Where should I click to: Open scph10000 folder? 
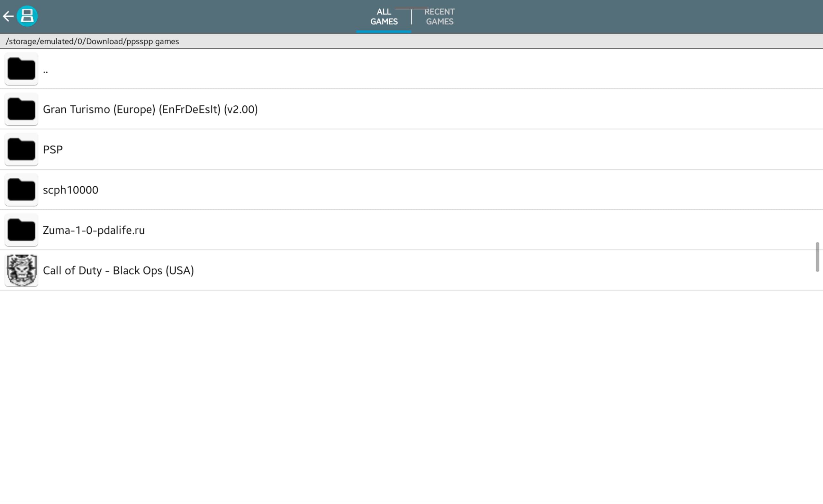click(x=70, y=189)
